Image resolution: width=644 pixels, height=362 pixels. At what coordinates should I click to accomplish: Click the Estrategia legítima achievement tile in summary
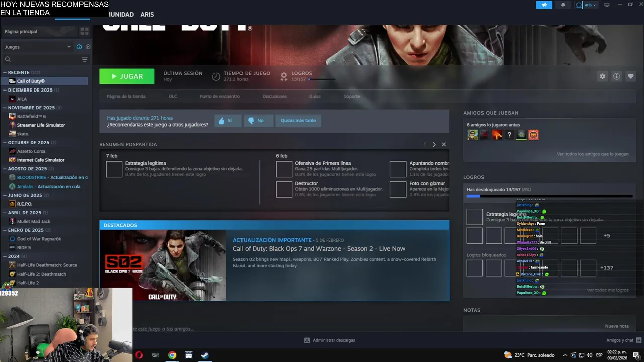[x=114, y=169]
